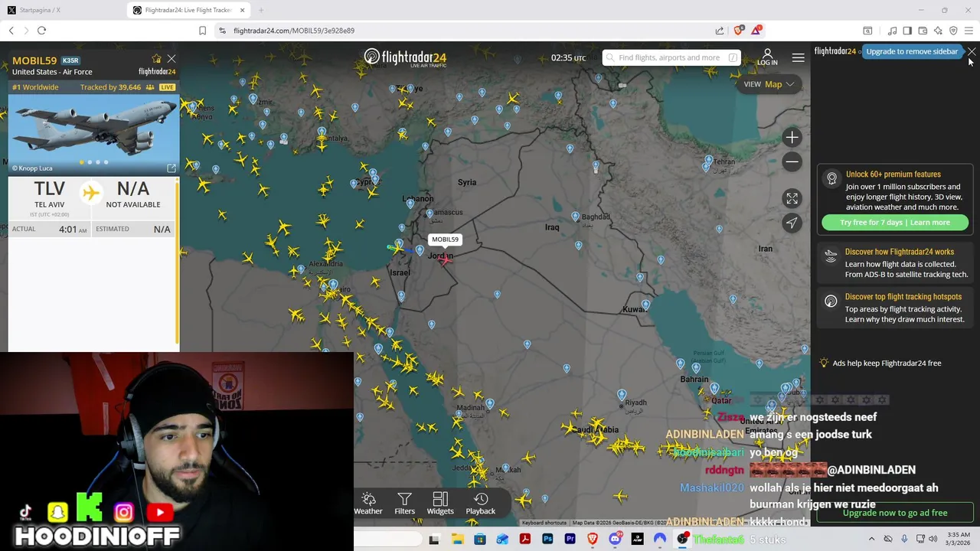Image resolution: width=980 pixels, height=551 pixels.
Task: Reload the page
Action: [41, 31]
